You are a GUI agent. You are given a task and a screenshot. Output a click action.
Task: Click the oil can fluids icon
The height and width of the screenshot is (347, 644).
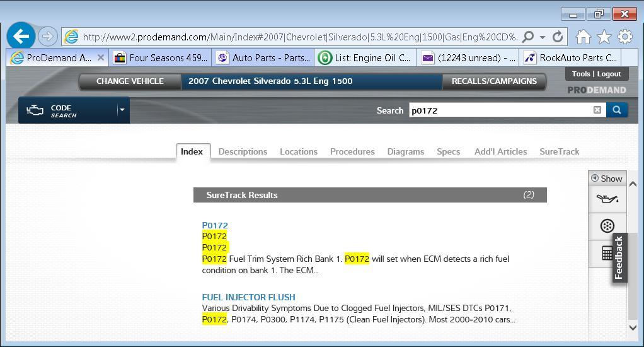(x=607, y=199)
